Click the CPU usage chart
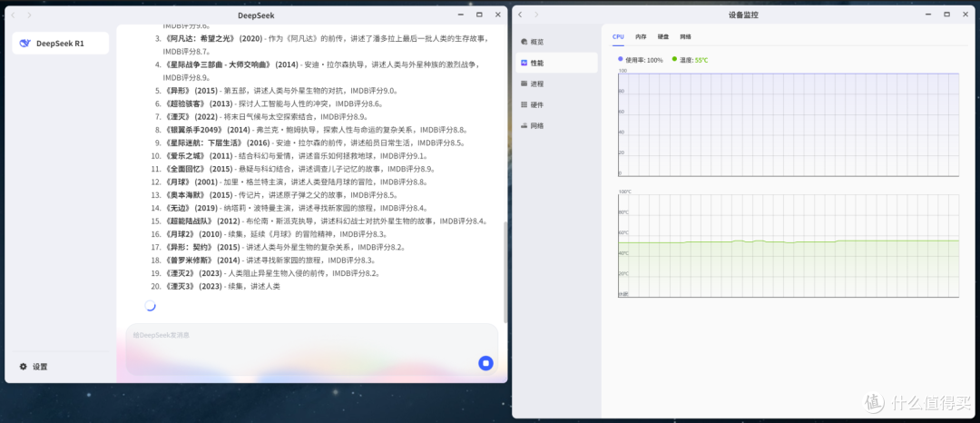Screen dimensions: 980x423 (789, 124)
